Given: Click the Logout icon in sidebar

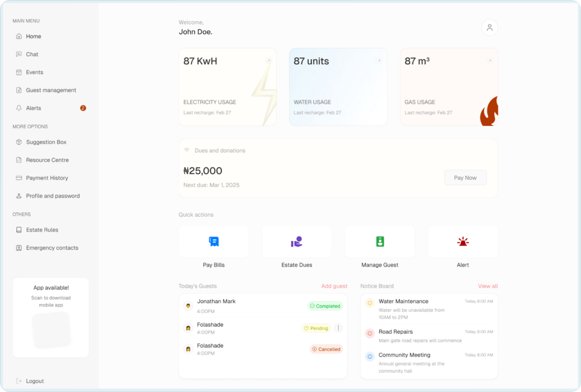Looking at the screenshot, I should [19, 381].
